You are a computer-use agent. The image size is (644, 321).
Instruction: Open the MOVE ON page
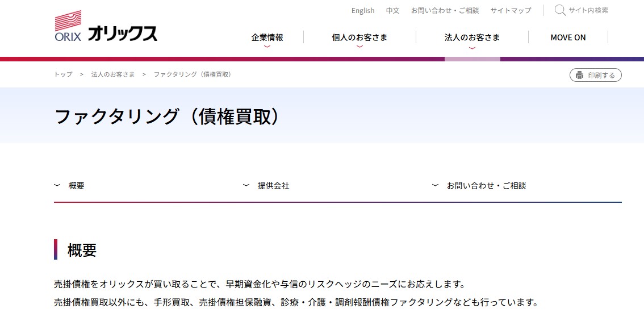point(568,37)
